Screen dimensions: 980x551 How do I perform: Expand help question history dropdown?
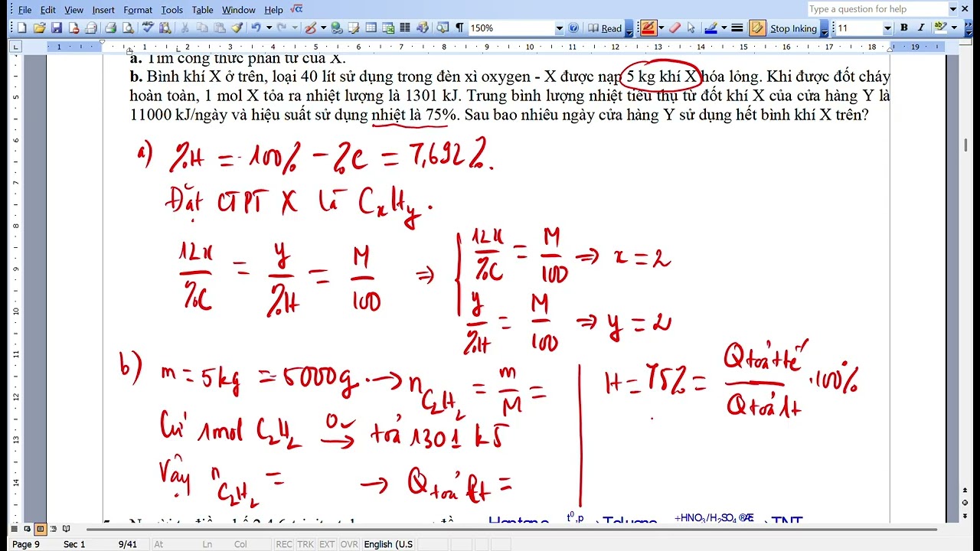[x=953, y=9]
